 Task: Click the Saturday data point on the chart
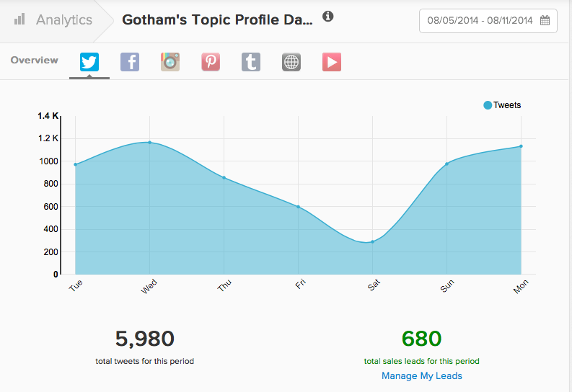click(373, 241)
